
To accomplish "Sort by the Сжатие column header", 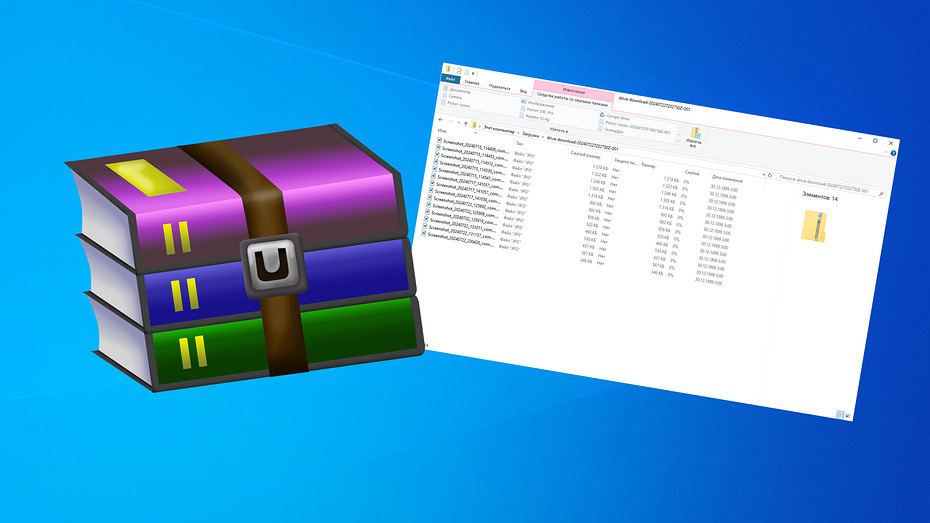I will tap(692, 173).
